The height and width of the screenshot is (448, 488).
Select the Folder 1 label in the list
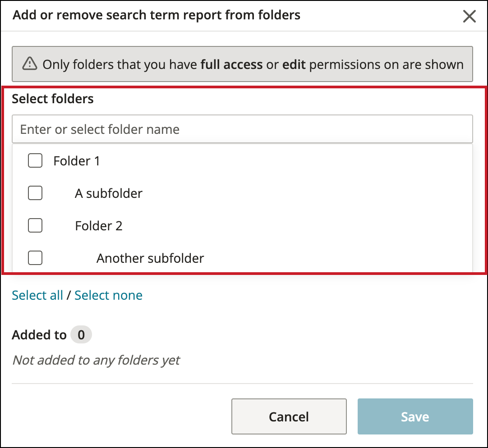[x=77, y=161]
